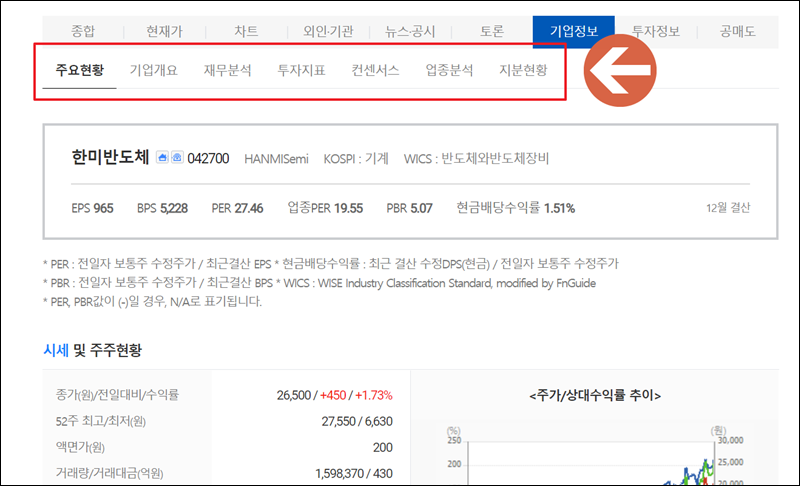
Task: Click the company phone icon
Action: (177, 157)
